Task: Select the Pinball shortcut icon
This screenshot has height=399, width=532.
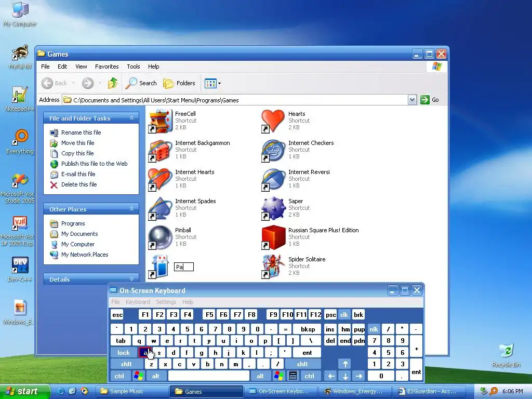Action: (160, 237)
